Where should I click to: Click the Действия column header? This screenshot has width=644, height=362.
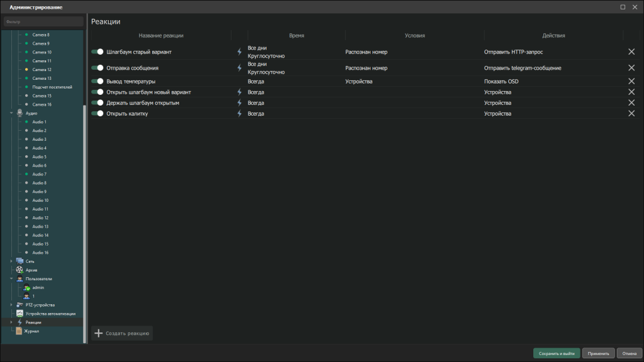click(553, 35)
